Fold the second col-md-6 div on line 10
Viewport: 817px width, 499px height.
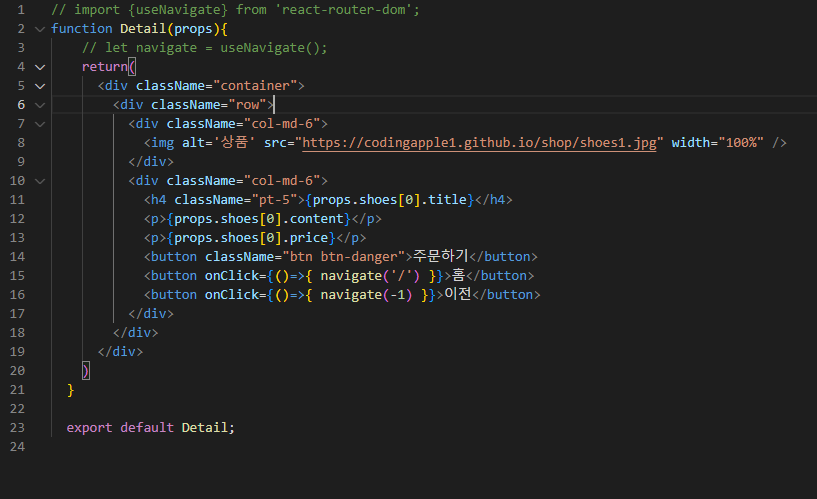[x=40, y=181]
